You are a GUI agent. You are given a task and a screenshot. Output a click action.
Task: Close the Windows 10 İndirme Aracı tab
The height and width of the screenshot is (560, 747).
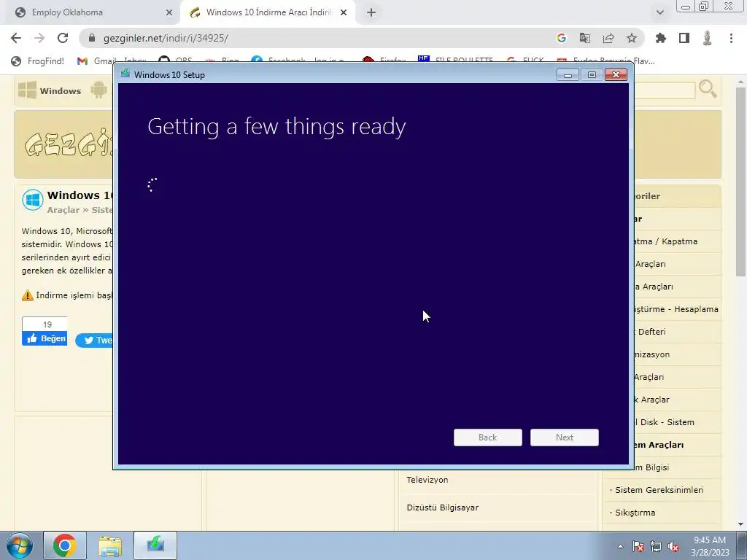344,12
